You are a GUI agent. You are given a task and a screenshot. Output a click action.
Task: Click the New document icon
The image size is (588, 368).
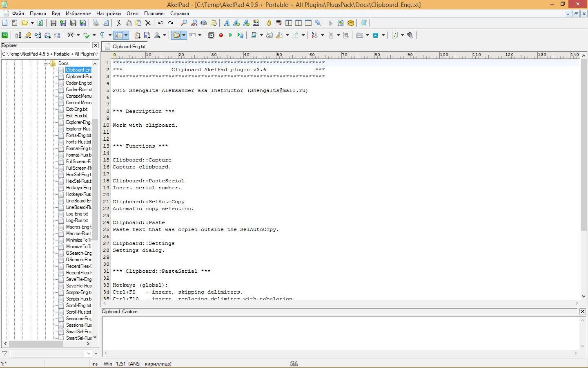coord(5,23)
